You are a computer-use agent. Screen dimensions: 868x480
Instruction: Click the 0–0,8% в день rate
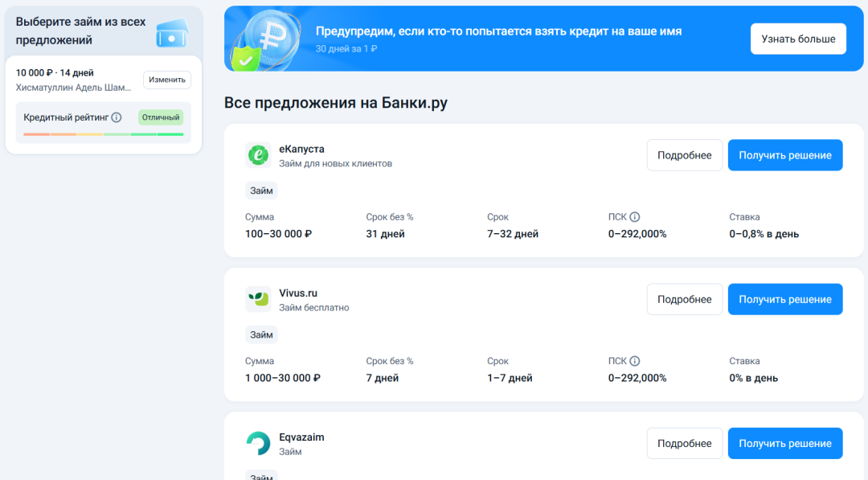click(764, 234)
